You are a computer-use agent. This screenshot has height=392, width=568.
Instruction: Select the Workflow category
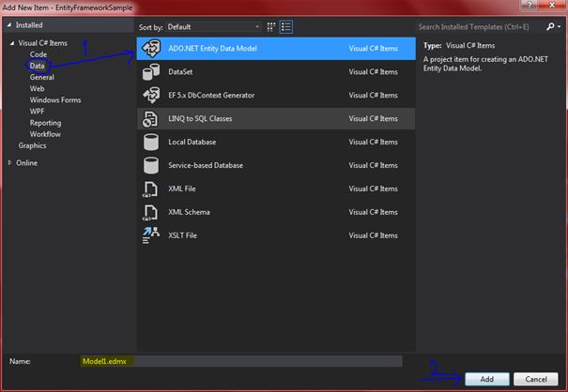coord(45,134)
